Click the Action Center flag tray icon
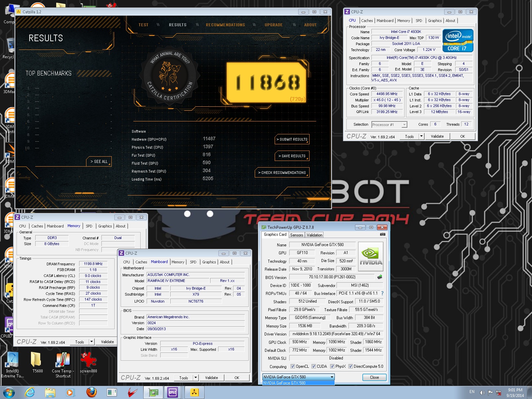532x399 pixels. [490, 392]
